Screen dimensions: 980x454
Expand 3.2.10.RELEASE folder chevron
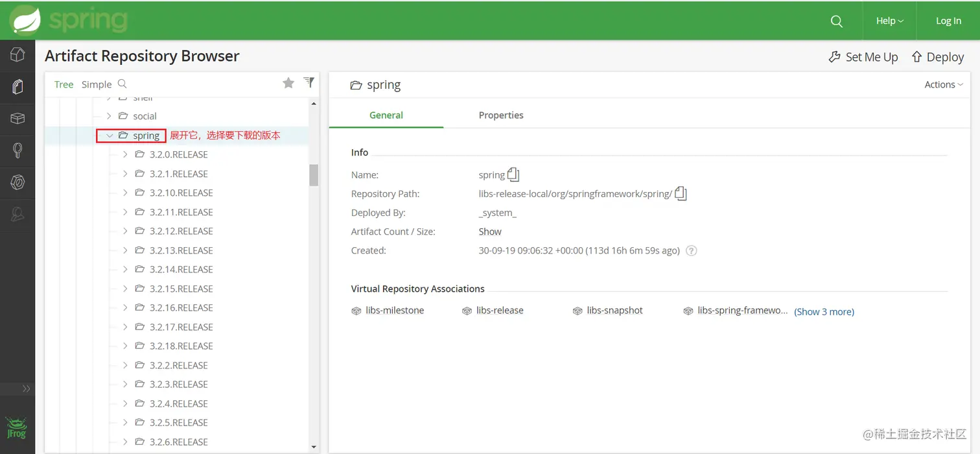pyautogui.click(x=125, y=193)
